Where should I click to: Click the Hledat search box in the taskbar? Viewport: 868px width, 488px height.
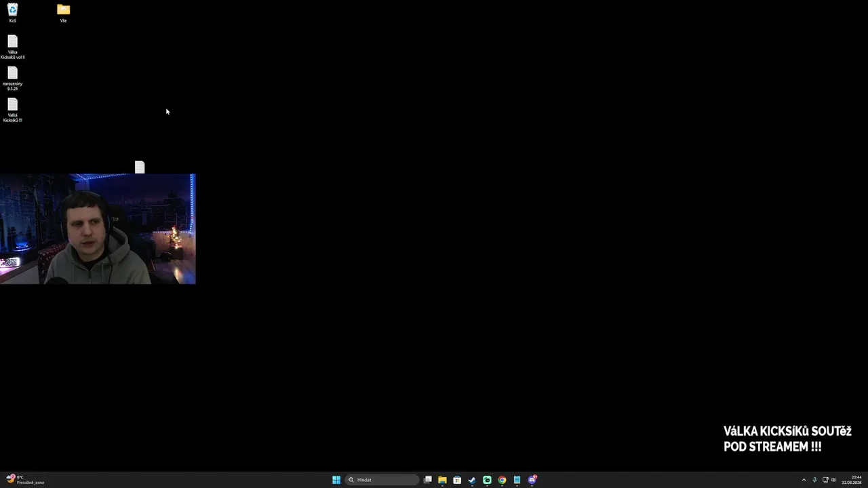coord(382,480)
